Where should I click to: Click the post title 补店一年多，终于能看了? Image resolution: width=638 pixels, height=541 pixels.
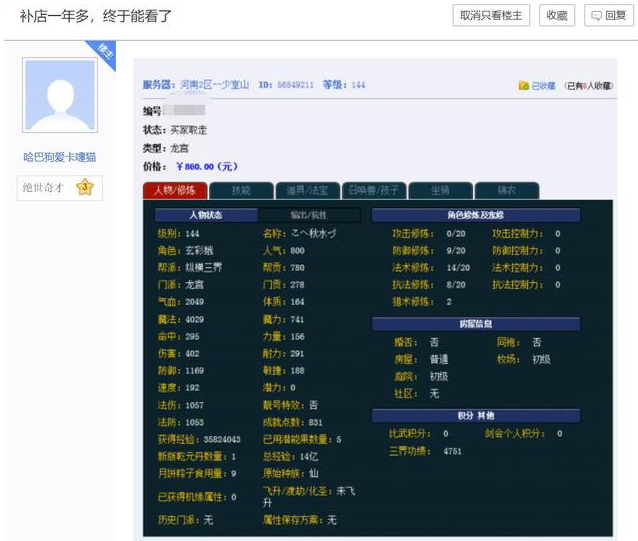pyautogui.click(x=96, y=16)
